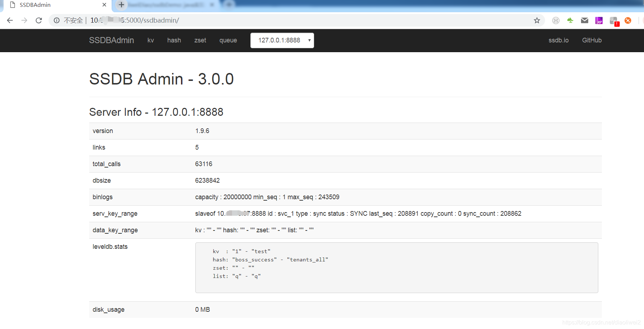
Task: Bookmark this page with the star icon
Action: [x=537, y=20]
